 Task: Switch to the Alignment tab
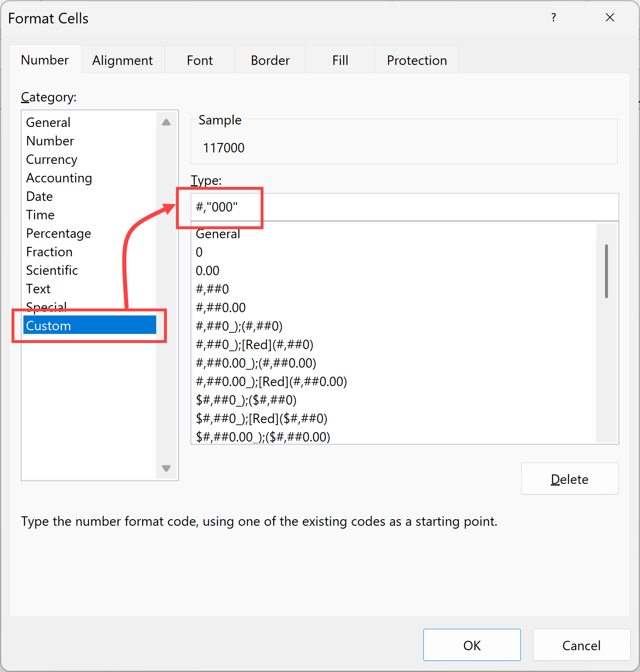point(122,60)
